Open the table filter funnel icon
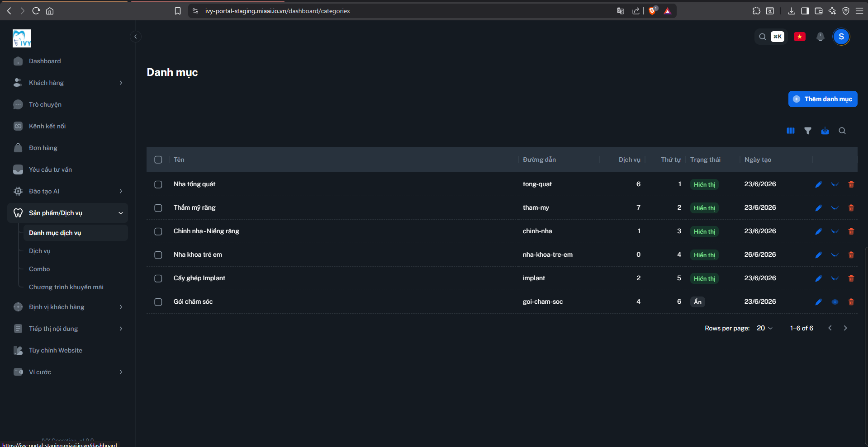 (807, 131)
